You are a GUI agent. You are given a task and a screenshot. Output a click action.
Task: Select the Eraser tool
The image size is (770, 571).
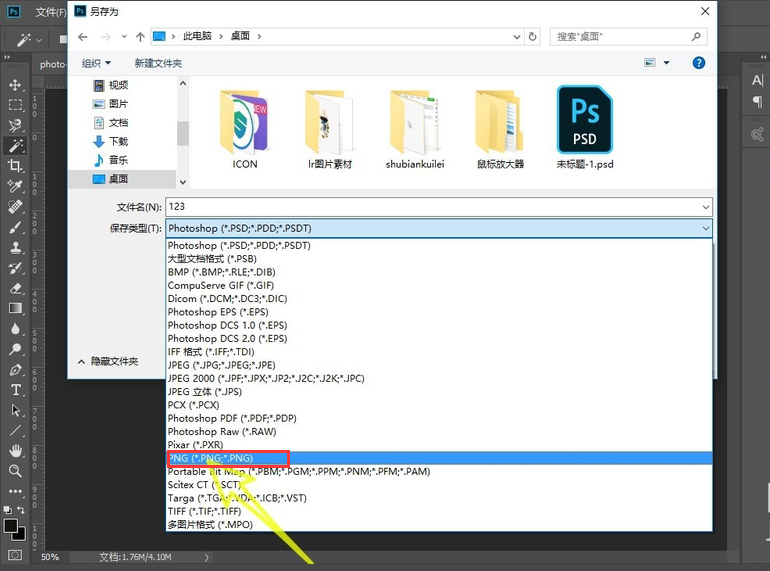[x=15, y=288]
